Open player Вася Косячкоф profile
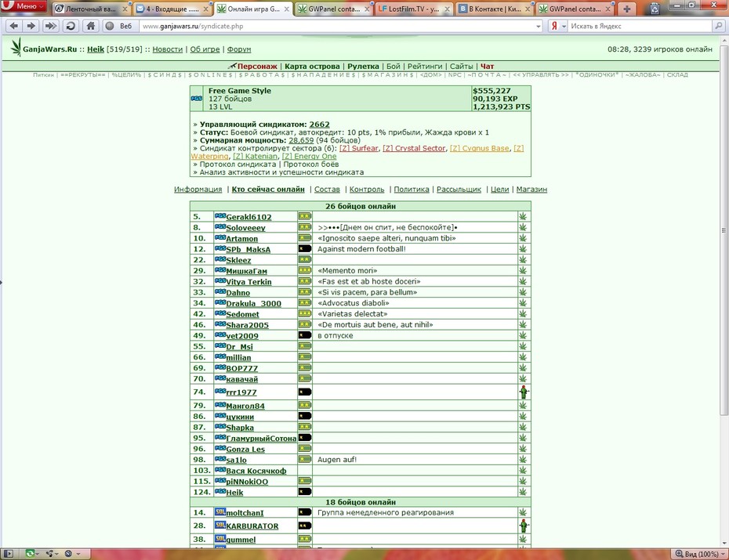Screen dimensions: 729x560 point(256,471)
